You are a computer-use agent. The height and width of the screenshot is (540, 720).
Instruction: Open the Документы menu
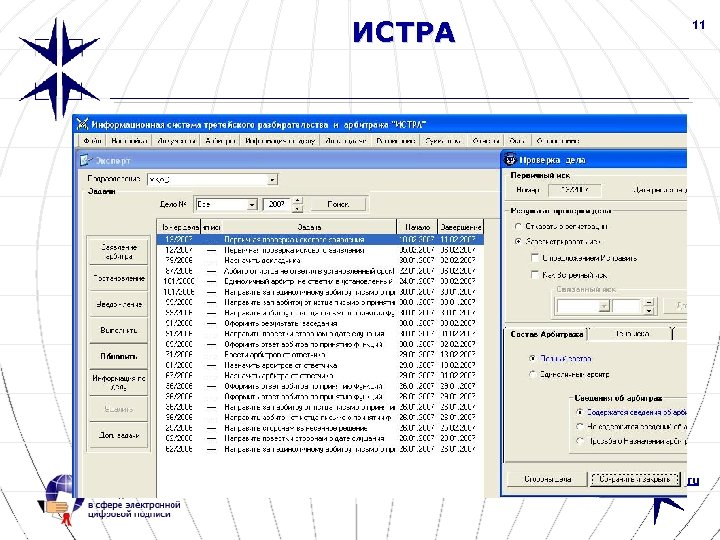(x=176, y=141)
